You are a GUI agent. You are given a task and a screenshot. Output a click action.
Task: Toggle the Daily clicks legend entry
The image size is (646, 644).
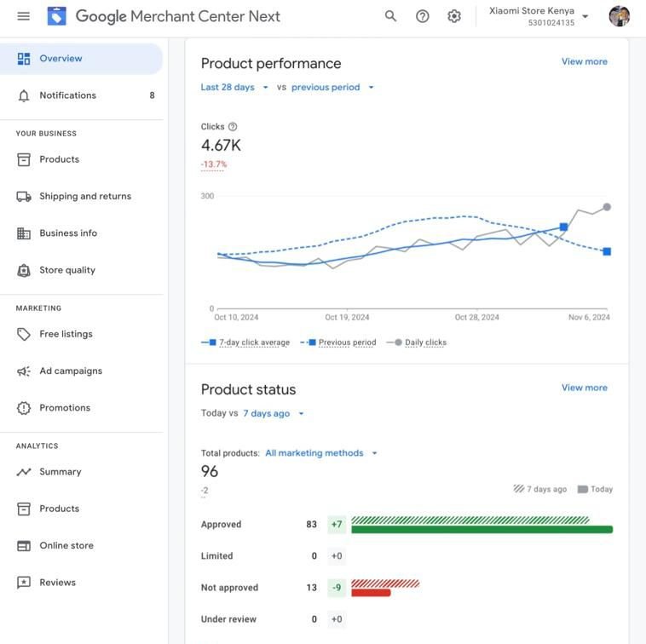pos(417,342)
